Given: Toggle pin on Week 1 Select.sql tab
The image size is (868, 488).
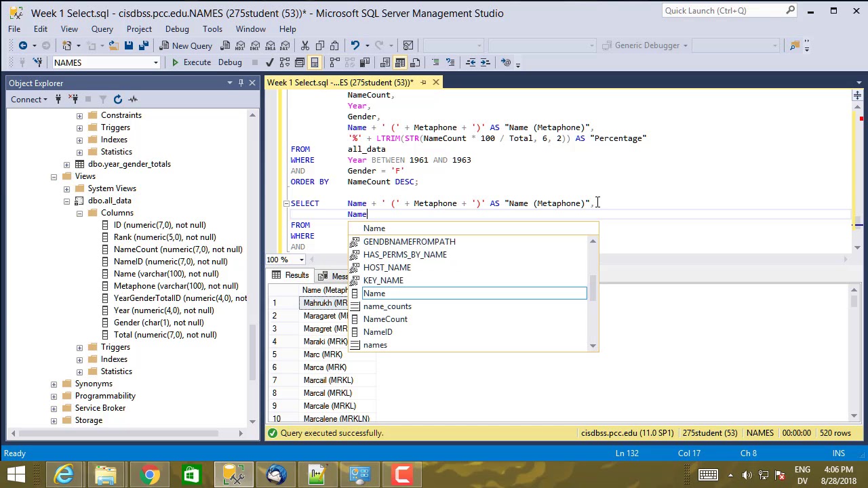Looking at the screenshot, I should tap(423, 83).
